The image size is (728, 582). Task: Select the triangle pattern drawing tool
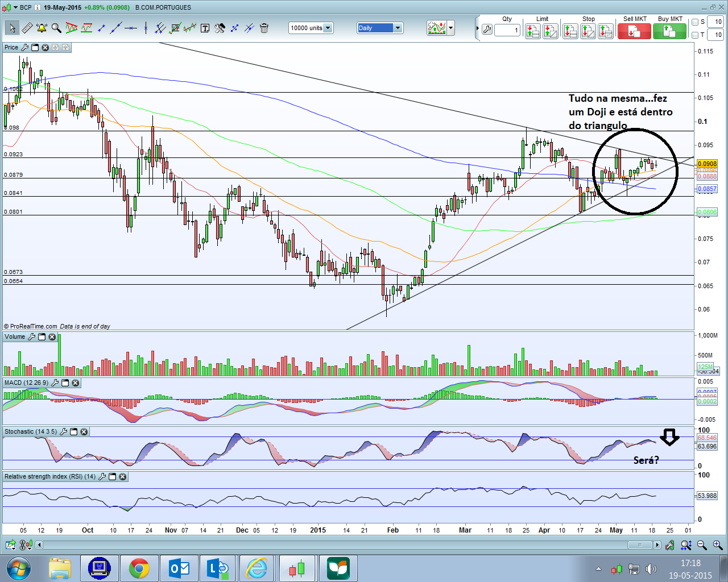click(x=71, y=28)
